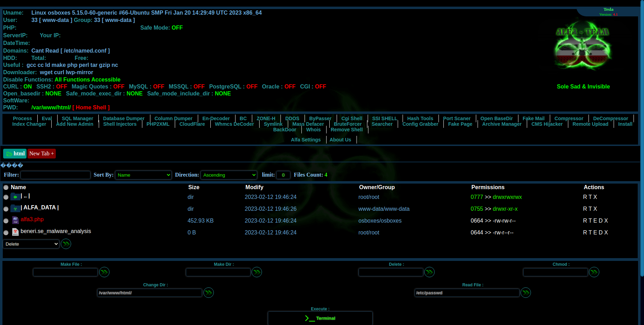Open the Port Scaner menu item

(x=457, y=118)
